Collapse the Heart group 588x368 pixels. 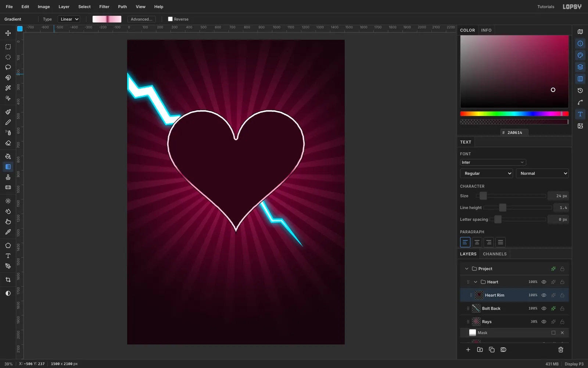pyautogui.click(x=476, y=282)
